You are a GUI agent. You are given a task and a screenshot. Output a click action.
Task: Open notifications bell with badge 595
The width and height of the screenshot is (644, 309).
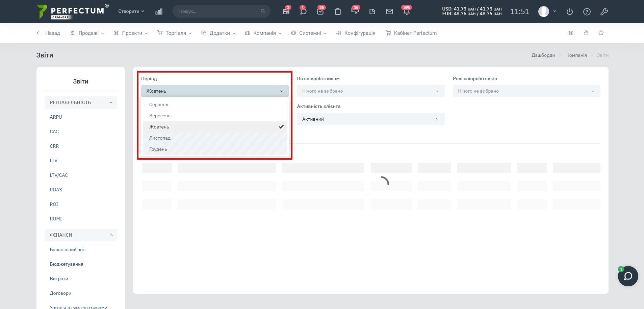tap(407, 11)
